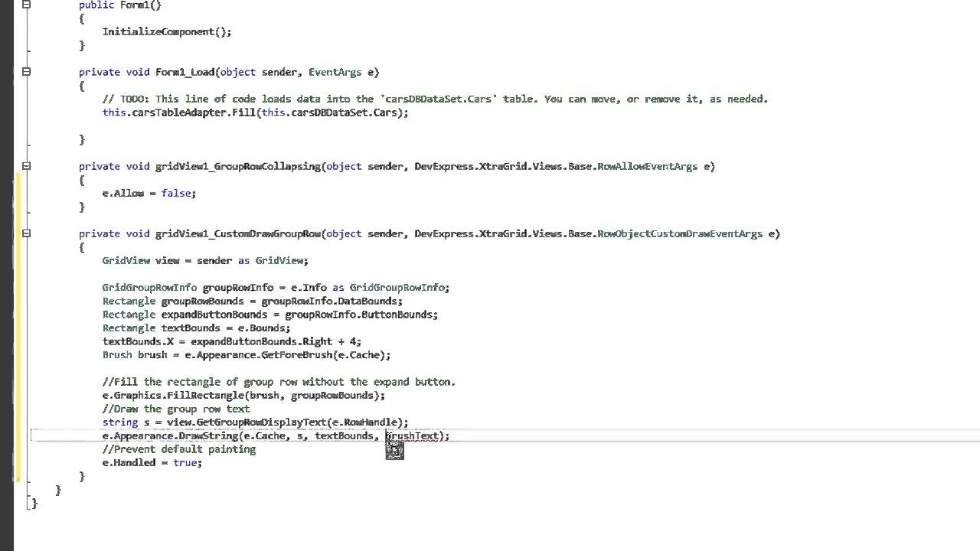Collapse the gridView1_GroupRowCollapsing method outline
The width and height of the screenshot is (980, 551).
26,166
